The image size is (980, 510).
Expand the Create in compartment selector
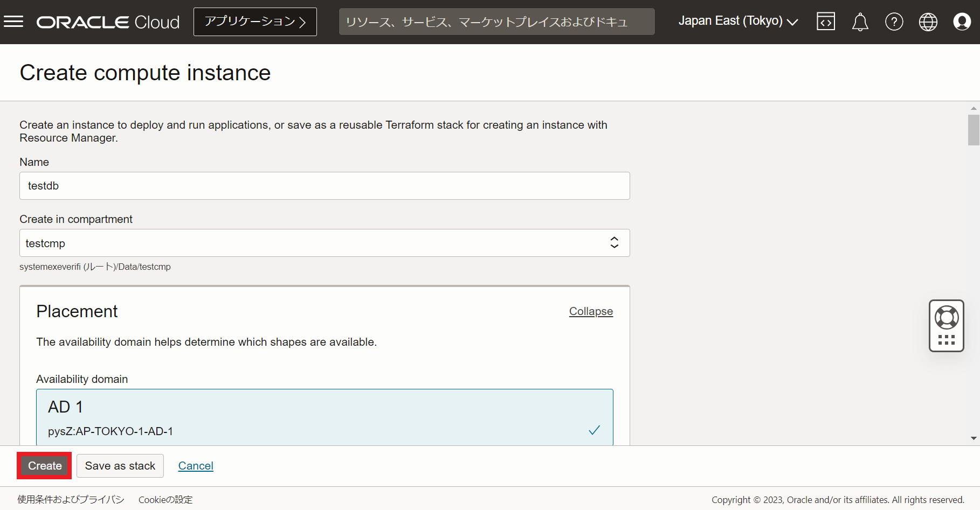(x=614, y=243)
